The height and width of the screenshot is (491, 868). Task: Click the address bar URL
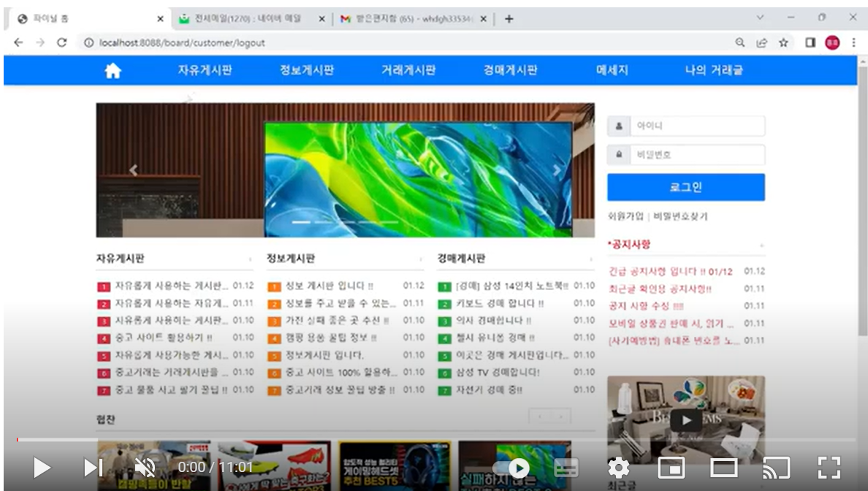[x=182, y=42]
